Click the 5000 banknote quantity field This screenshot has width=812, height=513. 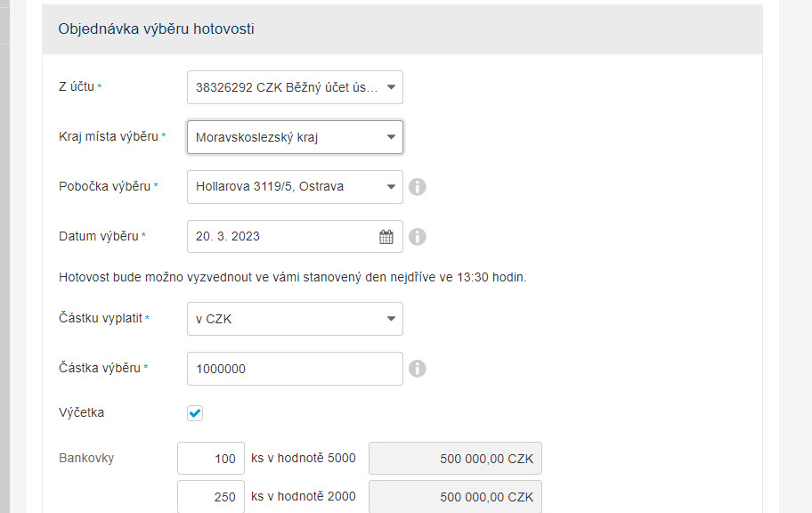tap(211, 458)
